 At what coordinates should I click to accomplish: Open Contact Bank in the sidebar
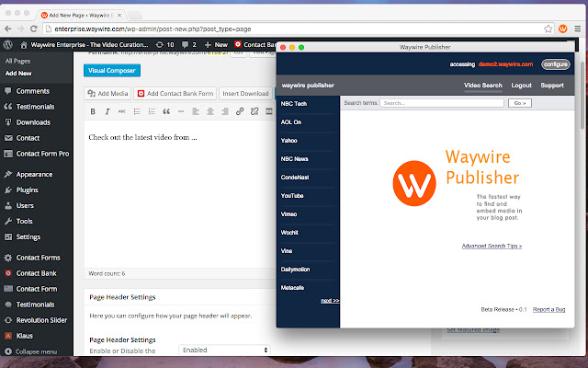click(37, 273)
